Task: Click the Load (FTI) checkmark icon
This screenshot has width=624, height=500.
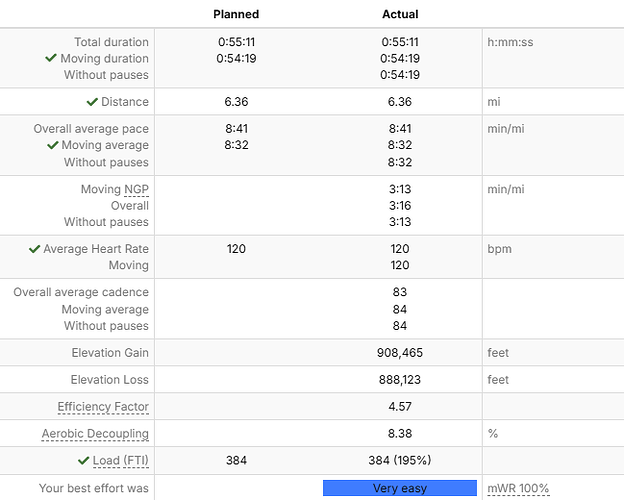Action: [x=84, y=461]
